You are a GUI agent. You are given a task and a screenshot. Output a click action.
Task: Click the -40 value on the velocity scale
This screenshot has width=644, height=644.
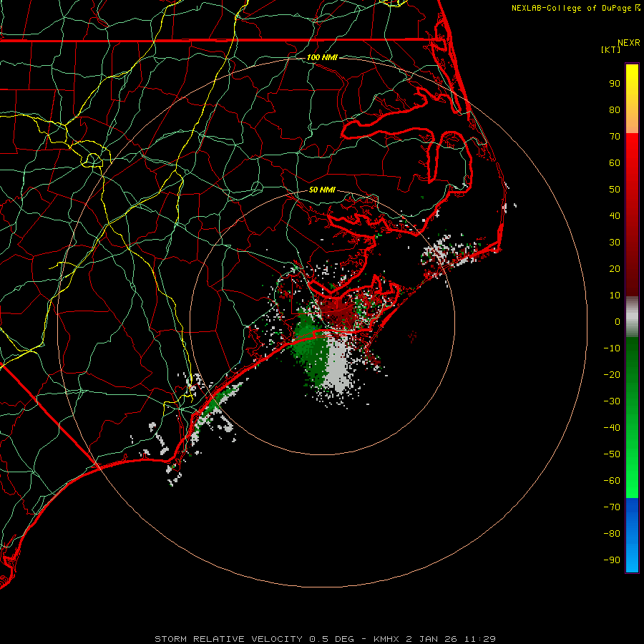click(x=612, y=428)
